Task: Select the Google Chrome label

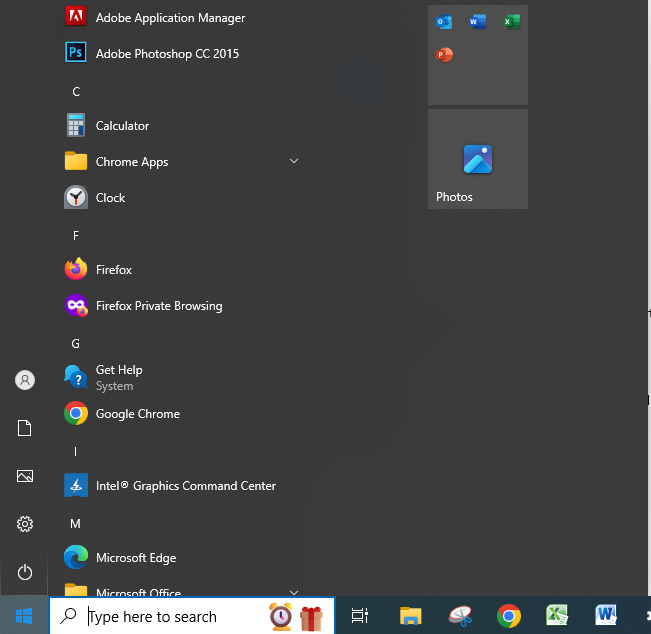Action: coord(138,414)
